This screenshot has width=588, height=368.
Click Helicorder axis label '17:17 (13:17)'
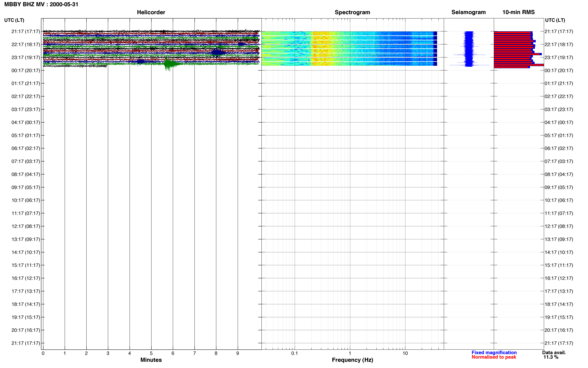tap(26, 291)
